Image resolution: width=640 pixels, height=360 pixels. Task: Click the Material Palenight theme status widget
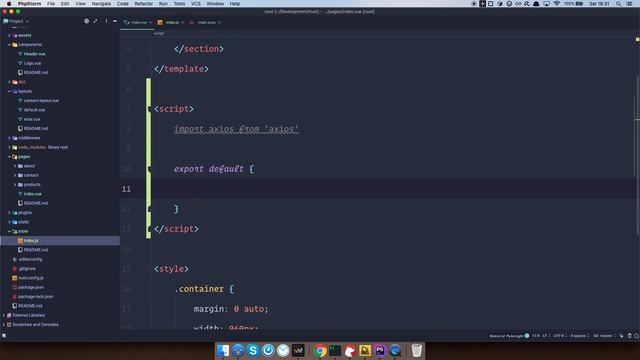click(x=509, y=336)
